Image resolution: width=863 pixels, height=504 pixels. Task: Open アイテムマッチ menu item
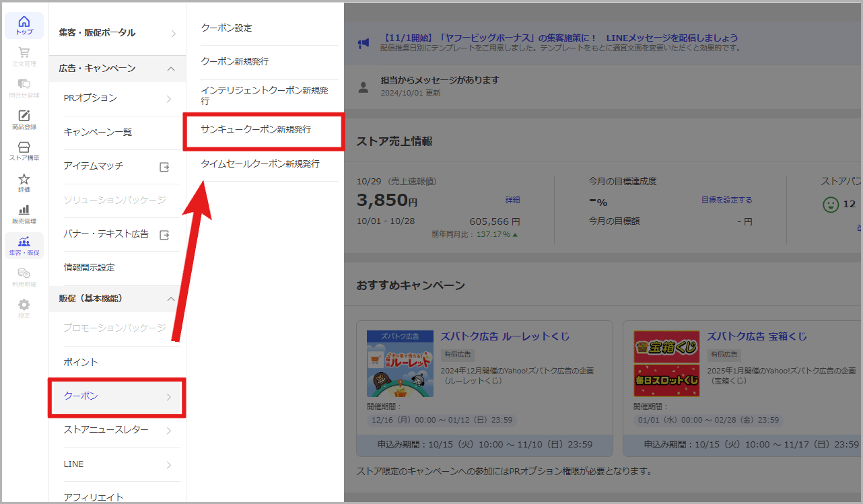(94, 166)
